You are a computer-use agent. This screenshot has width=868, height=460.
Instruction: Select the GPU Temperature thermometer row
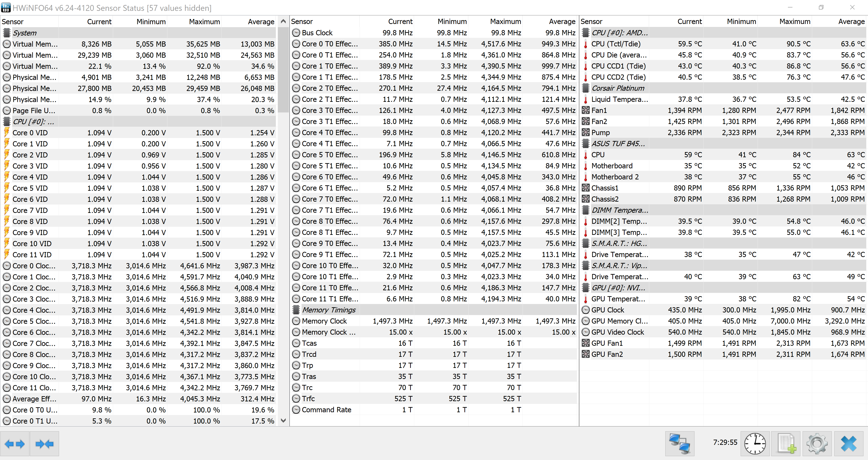pos(618,299)
